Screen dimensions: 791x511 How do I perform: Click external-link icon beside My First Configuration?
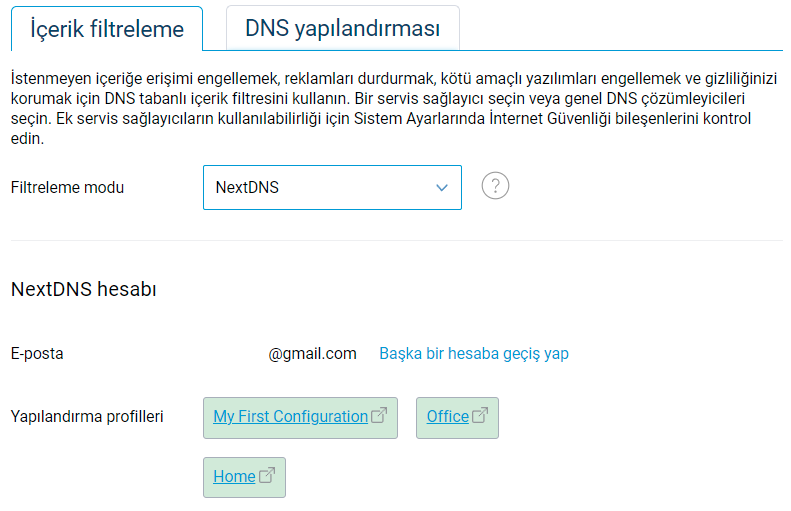pyautogui.click(x=379, y=416)
